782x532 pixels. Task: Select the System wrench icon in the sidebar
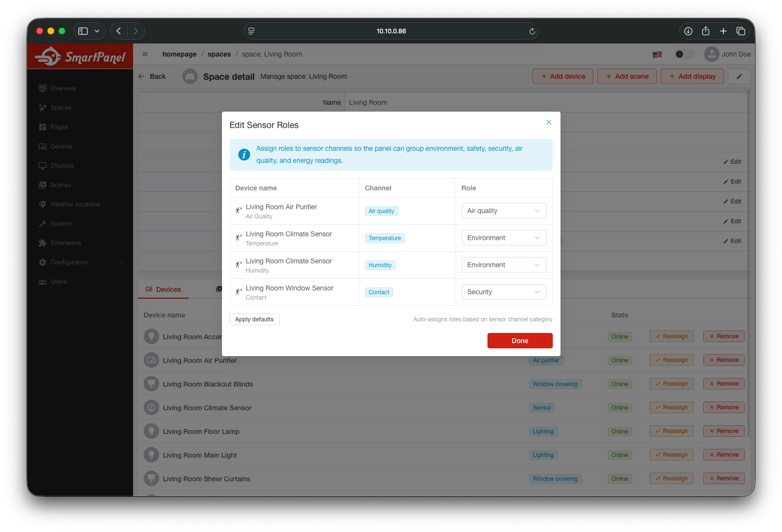click(x=43, y=223)
